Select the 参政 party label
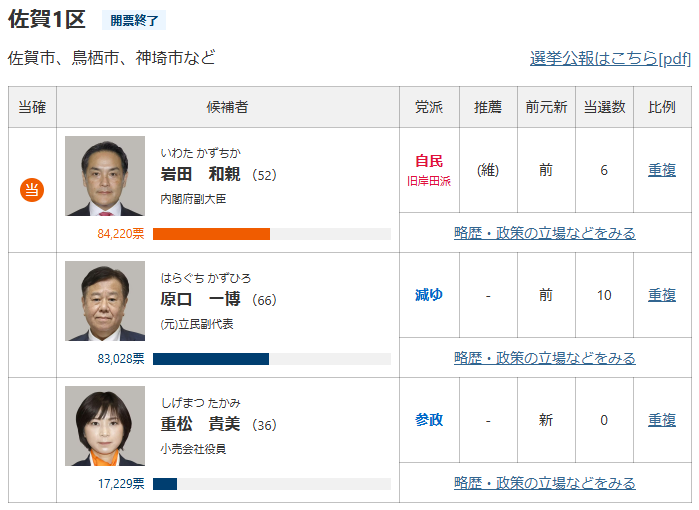699x510 pixels. tap(429, 420)
